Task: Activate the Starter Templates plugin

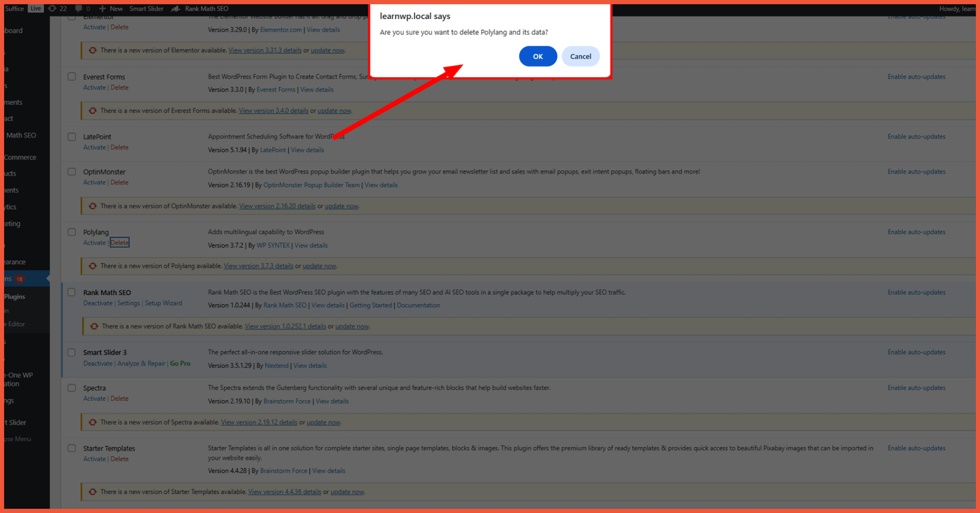Action: [94, 459]
